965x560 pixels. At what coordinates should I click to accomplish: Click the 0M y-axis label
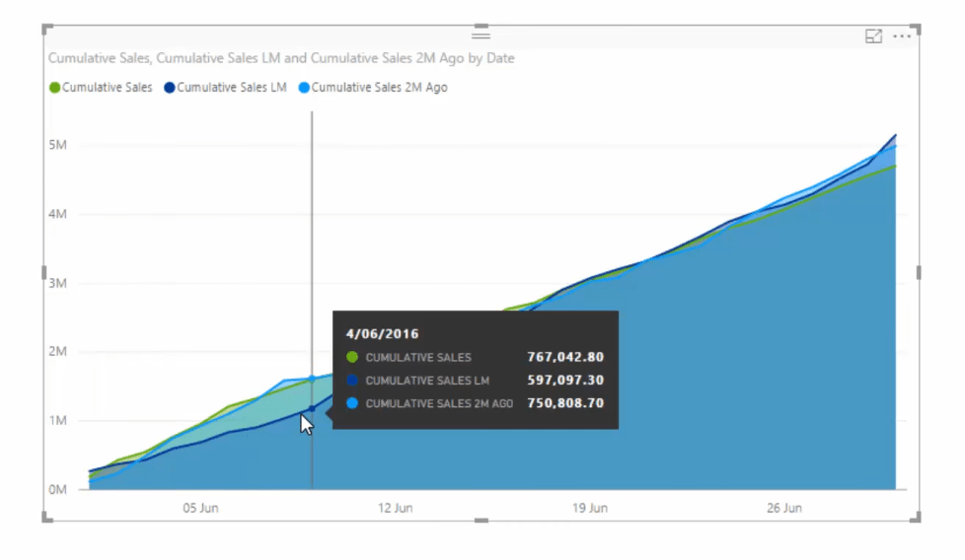pos(58,489)
